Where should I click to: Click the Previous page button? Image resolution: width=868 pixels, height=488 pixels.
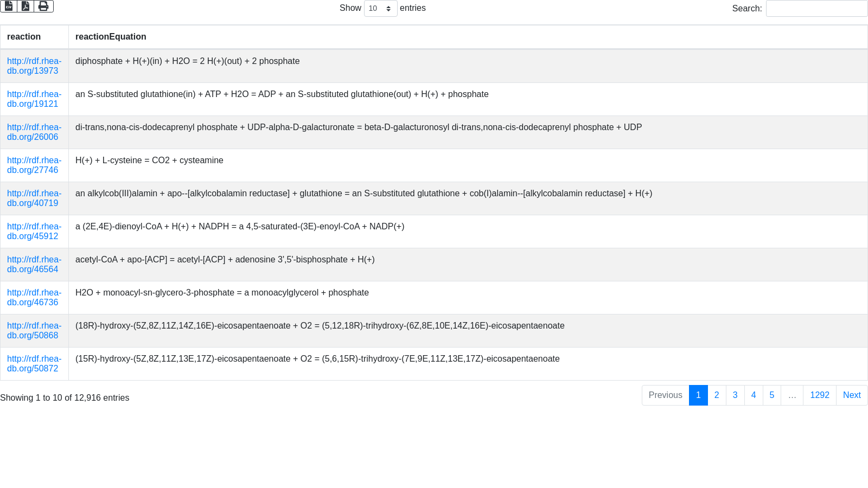[x=665, y=395]
